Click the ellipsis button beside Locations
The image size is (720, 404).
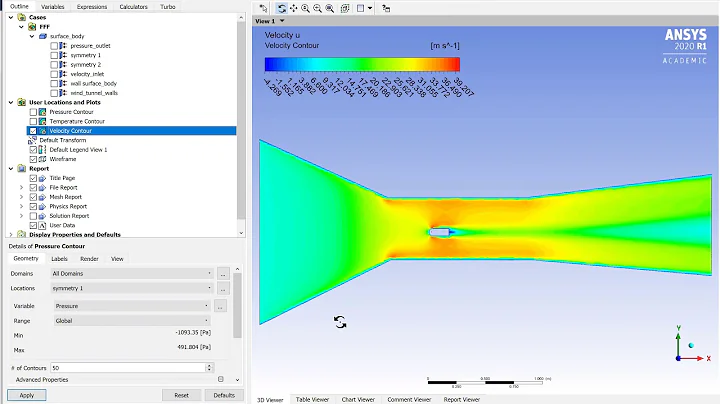223,289
